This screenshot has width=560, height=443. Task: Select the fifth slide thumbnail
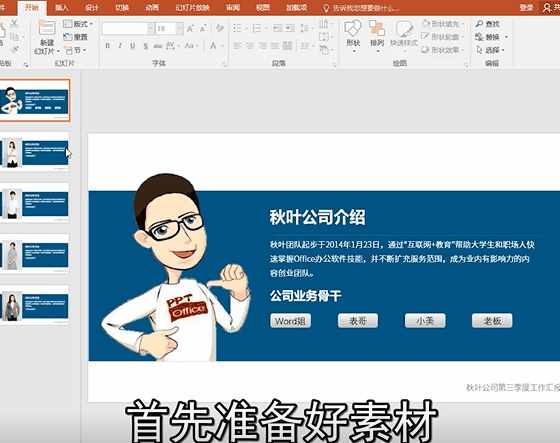(x=35, y=305)
